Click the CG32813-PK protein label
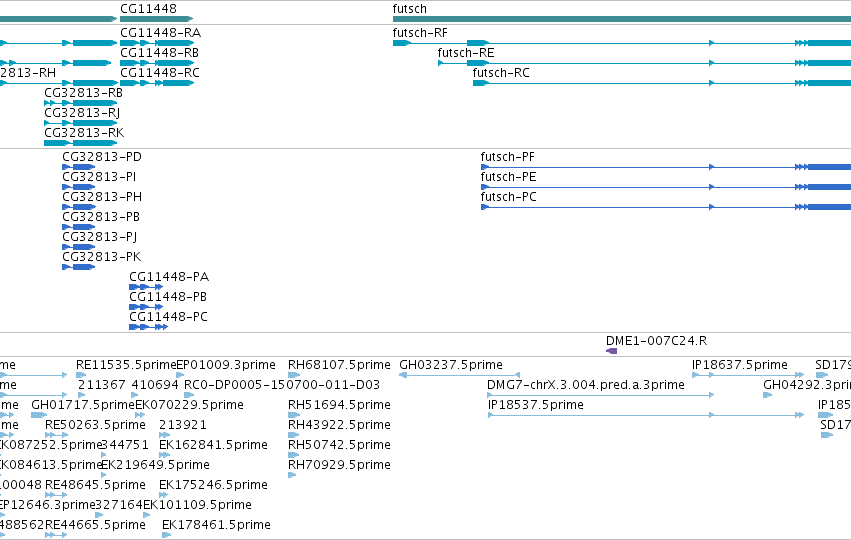Screen dimensions: 851x540 pos(101,257)
